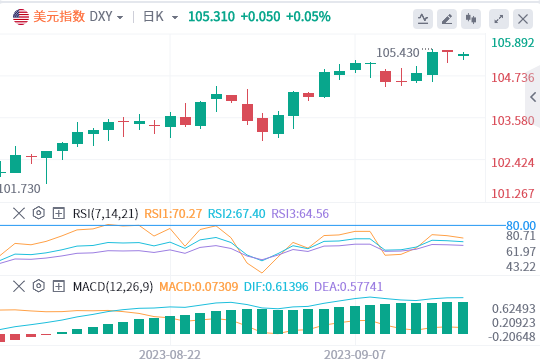540x361 pixels.
Task: Click the RSI1:70.27 value
Action: click(173, 214)
